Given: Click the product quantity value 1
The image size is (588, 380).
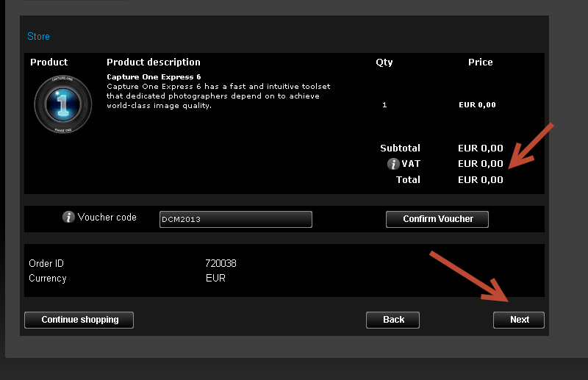Looking at the screenshot, I should coord(384,105).
